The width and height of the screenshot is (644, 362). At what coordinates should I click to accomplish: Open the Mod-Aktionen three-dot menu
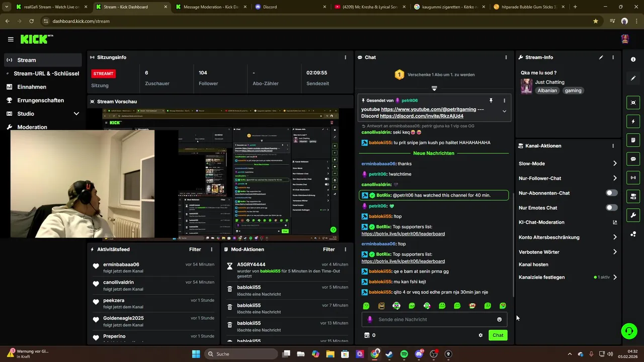pos(345,249)
